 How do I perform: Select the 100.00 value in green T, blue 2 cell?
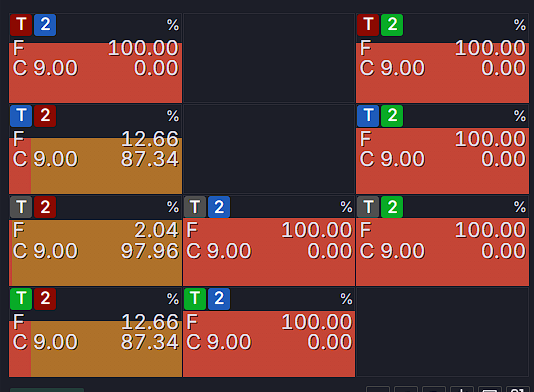click(317, 322)
